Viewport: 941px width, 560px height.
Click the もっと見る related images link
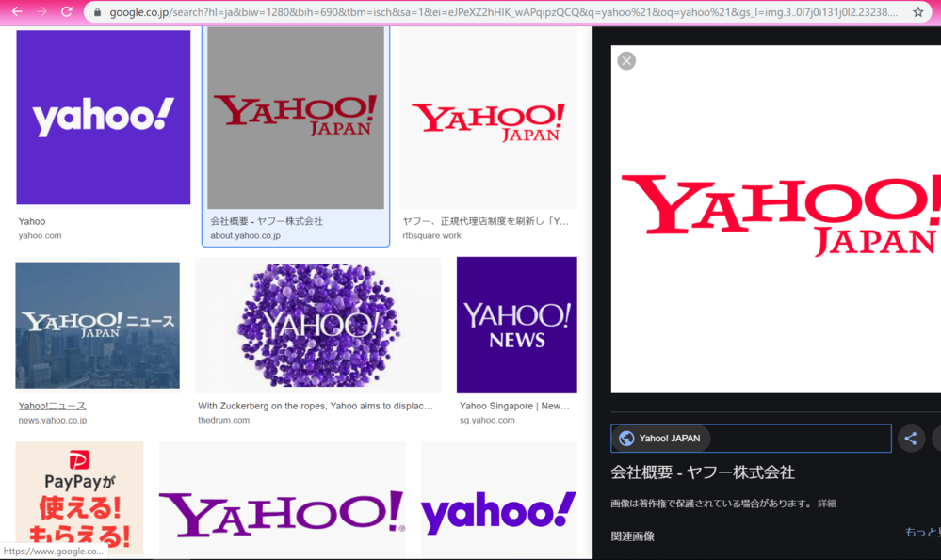[923, 533]
